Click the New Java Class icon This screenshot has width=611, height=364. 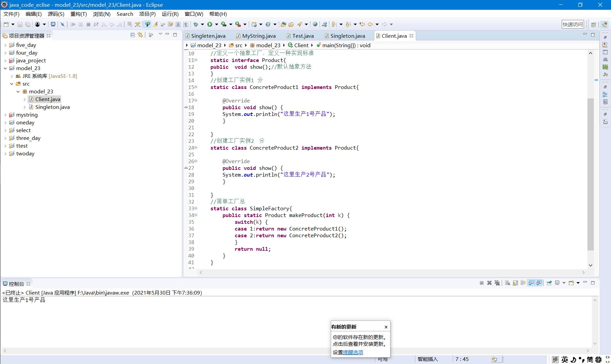click(268, 24)
